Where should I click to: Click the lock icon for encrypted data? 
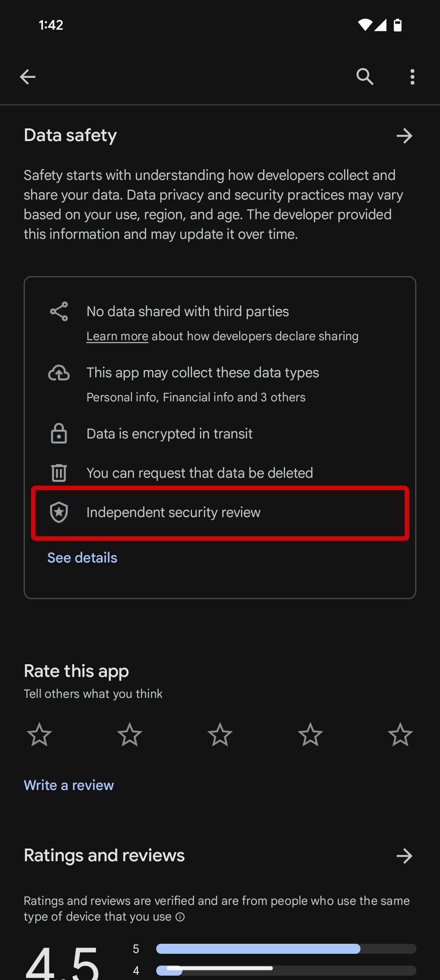pyautogui.click(x=58, y=434)
